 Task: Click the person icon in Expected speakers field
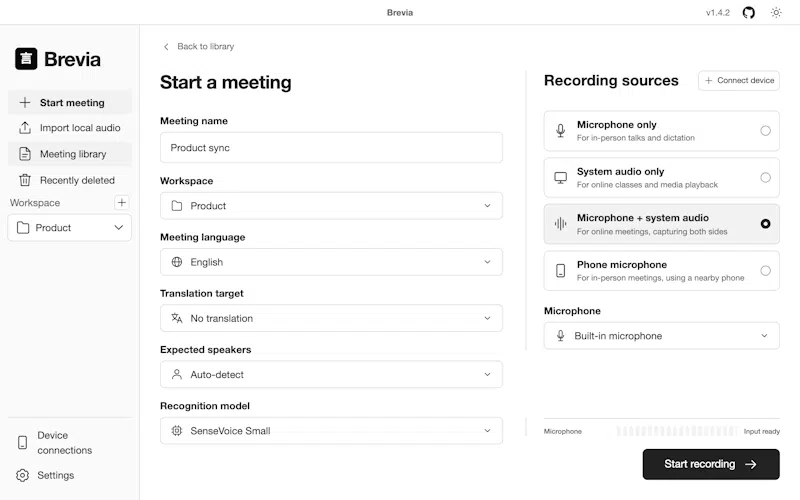[177, 374]
